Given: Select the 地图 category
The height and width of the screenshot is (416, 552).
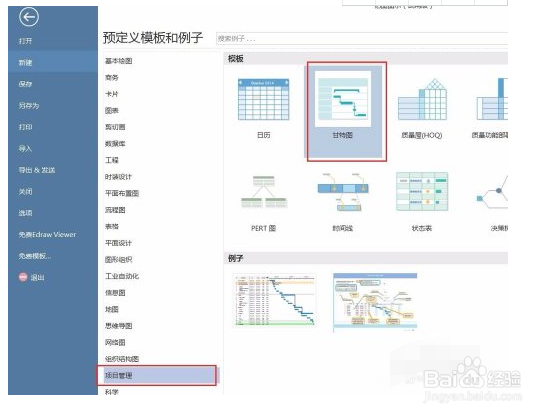Looking at the screenshot, I should pyautogui.click(x=112, y=309).
